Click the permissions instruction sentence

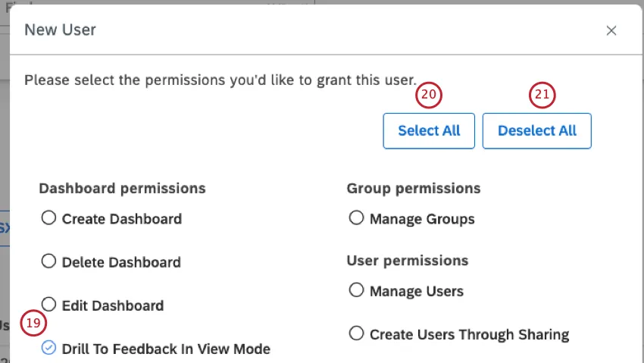click(x=220, y=79)
